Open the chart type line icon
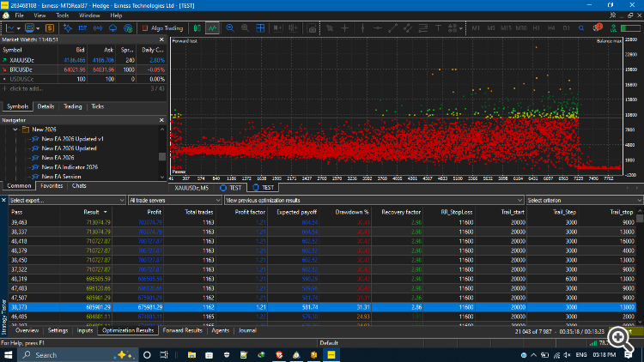Viewport: 644px width, 362px height. [11, 28]
